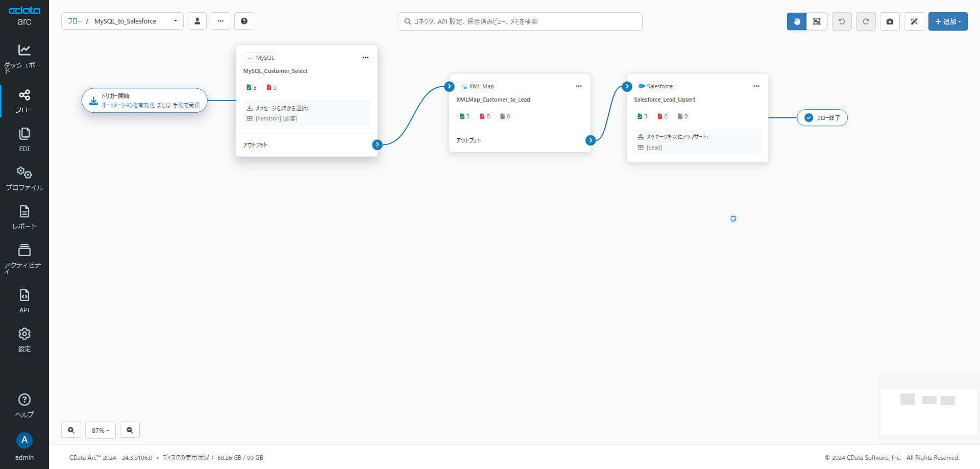Viewport: 980px width, 469px height.
Task: Click the flow minimap overview
Action: pos(928,411)
